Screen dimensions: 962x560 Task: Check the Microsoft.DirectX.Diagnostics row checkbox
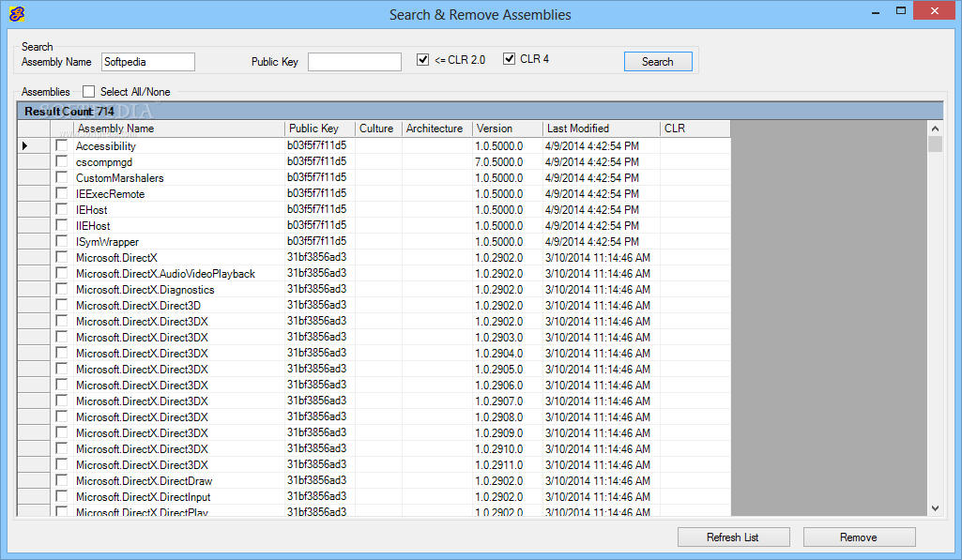click(x=61, y=289)
